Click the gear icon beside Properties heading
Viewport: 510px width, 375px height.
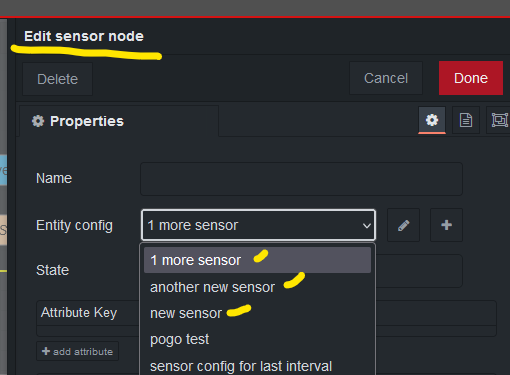point(38,121)
